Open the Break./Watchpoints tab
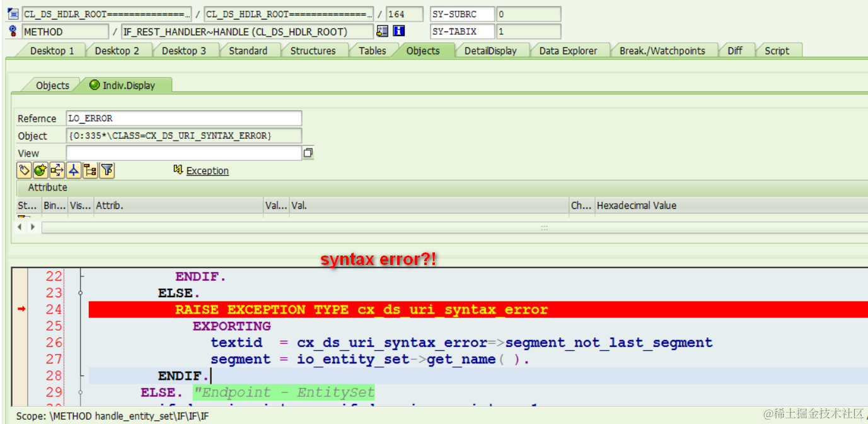The width and height of the screenshot is (868, 424). (662, 50)
